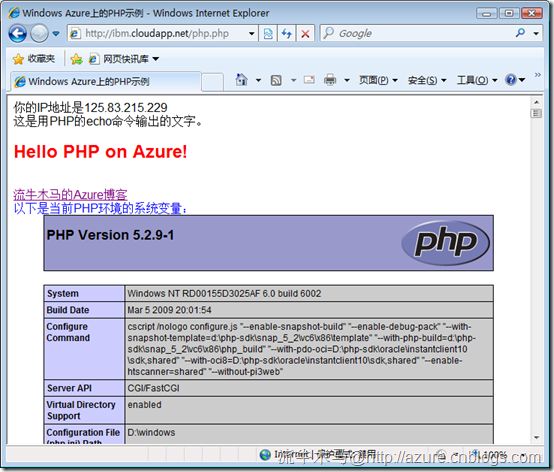This screenshot has width=554, height=472.
Task: Click the CGI/FastCGI Server API value
Action: click(x=153, y=388)
